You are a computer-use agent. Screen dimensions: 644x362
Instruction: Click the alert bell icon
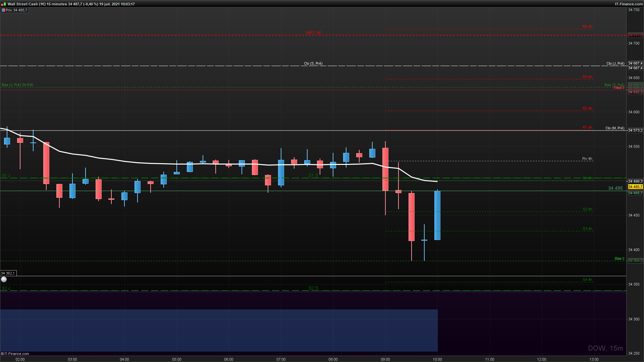pyautogui.click(x=4, y=279)
